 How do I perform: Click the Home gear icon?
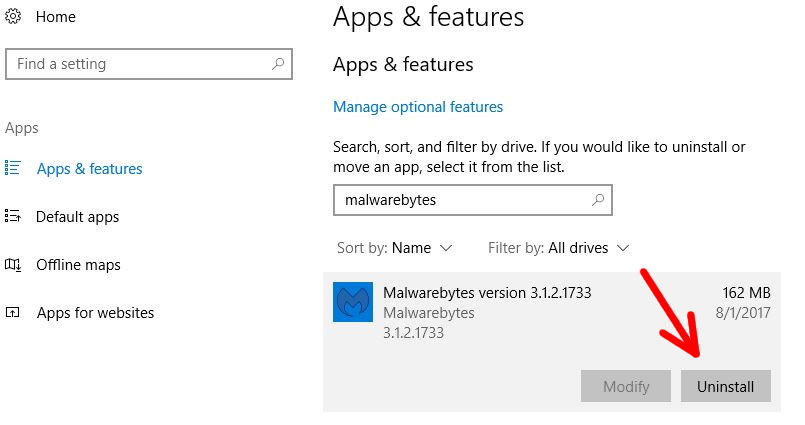point(13,16)
